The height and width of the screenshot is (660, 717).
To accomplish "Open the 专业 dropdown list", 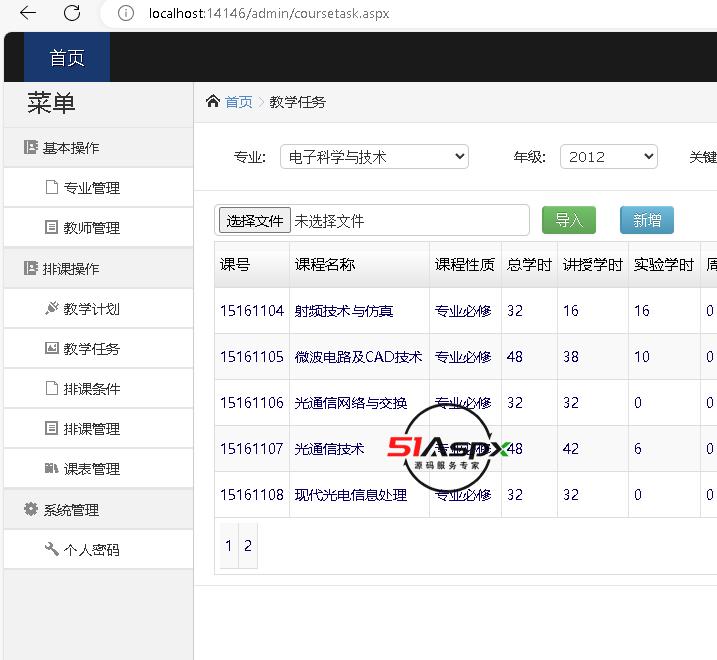I will (374, 157).
